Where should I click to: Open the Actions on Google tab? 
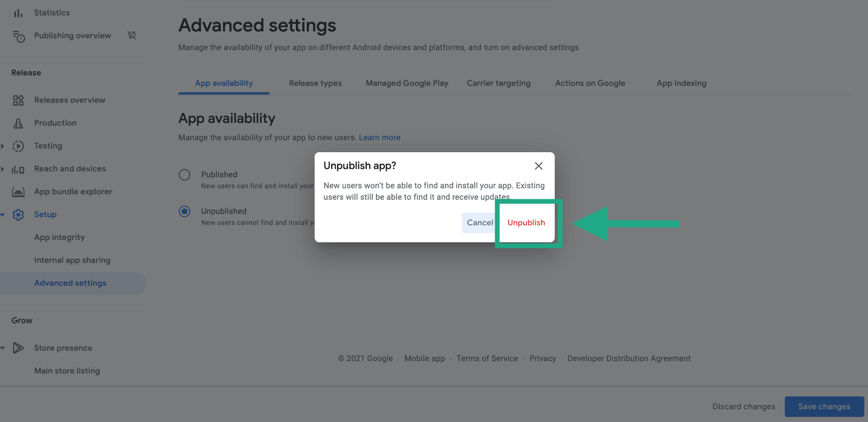click(590, 83)
